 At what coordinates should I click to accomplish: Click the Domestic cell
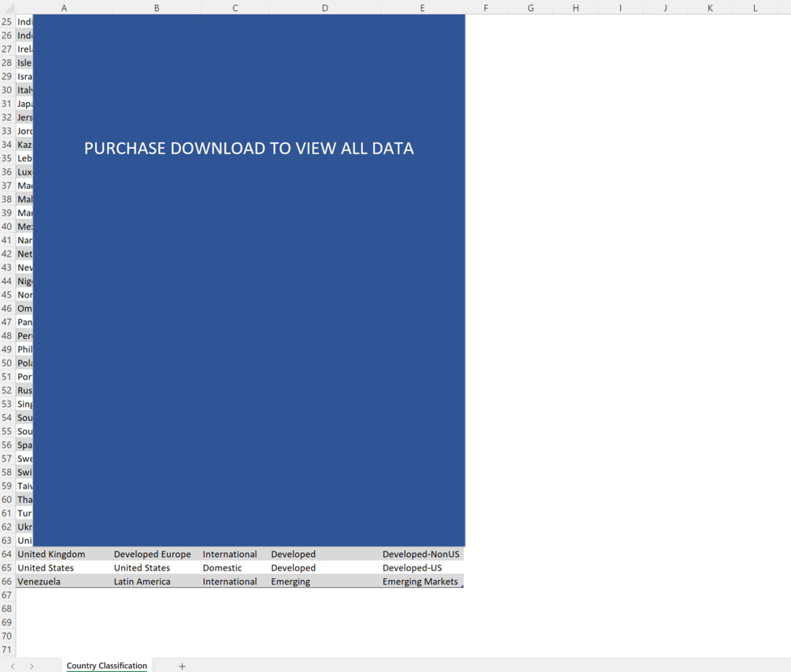pos(235,567)
